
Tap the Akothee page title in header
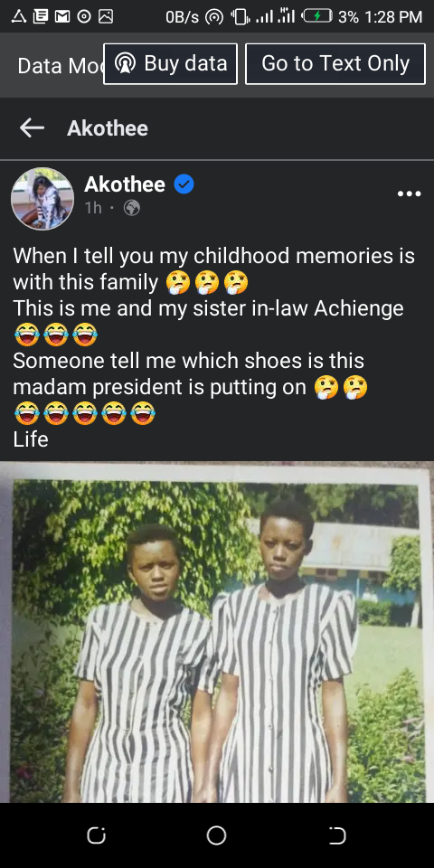tap(108, 128)
